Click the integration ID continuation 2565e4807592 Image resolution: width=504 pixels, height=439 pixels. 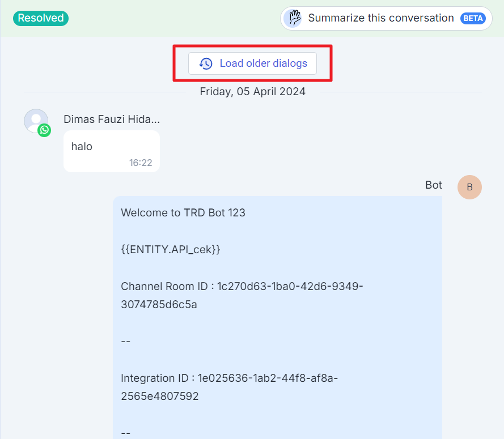coord(160,397)
